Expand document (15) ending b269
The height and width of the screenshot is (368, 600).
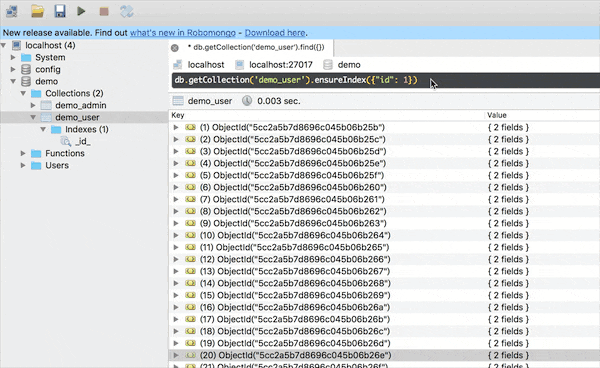176,295
